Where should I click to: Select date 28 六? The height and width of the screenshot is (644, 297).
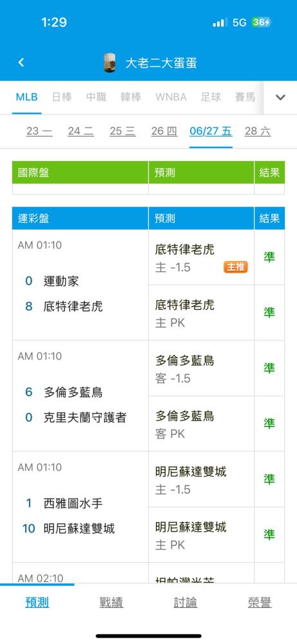(x=258, y=131)
